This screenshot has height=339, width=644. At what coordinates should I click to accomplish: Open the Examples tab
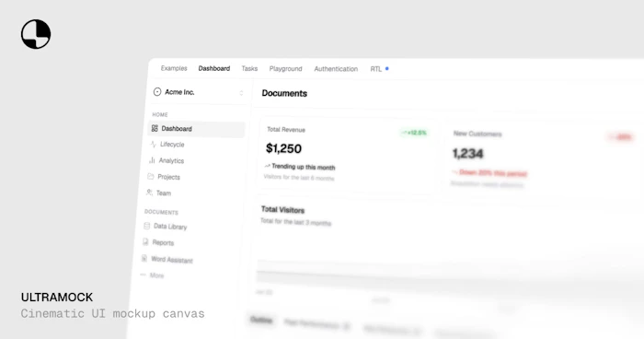pos(174,68)
